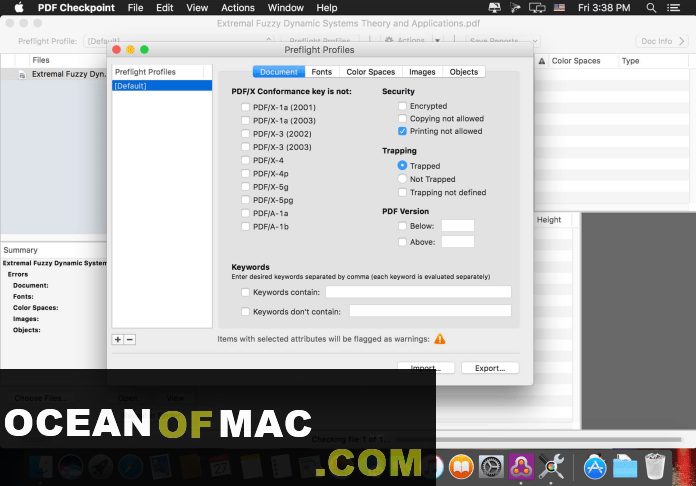The width and height of the screenshot is (696, 486).
Task: Select the [Default] preflight profile row
Action: coord(162,86)
